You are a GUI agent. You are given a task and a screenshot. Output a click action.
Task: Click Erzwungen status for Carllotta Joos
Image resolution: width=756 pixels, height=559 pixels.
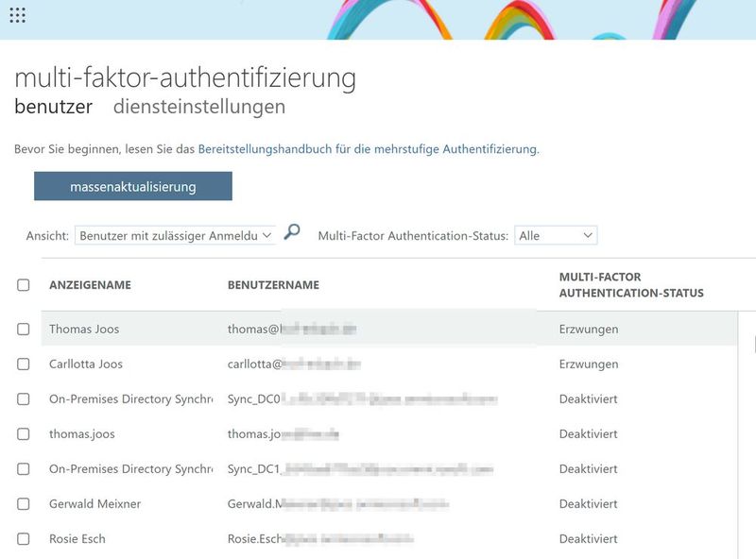coord(589,364)
